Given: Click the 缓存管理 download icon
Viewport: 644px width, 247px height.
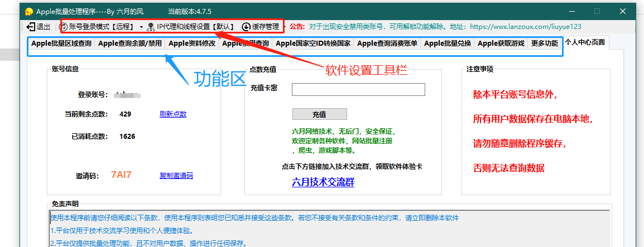Looking at the screenshot, I should 246,27.
